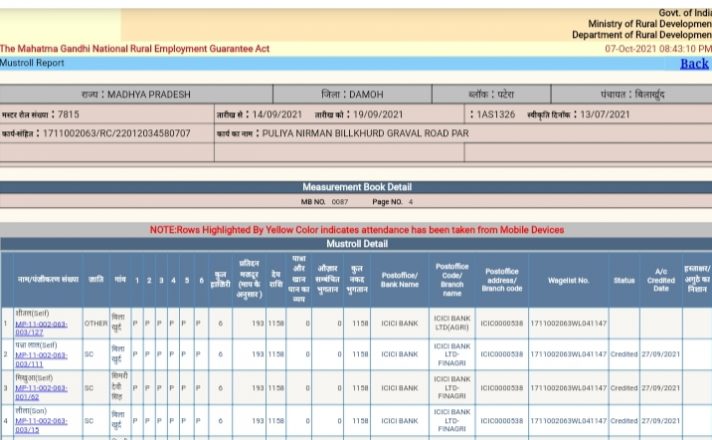Click the Page NO. value 4
Viewport: 712px width, 440px height.
click(410, 202)
